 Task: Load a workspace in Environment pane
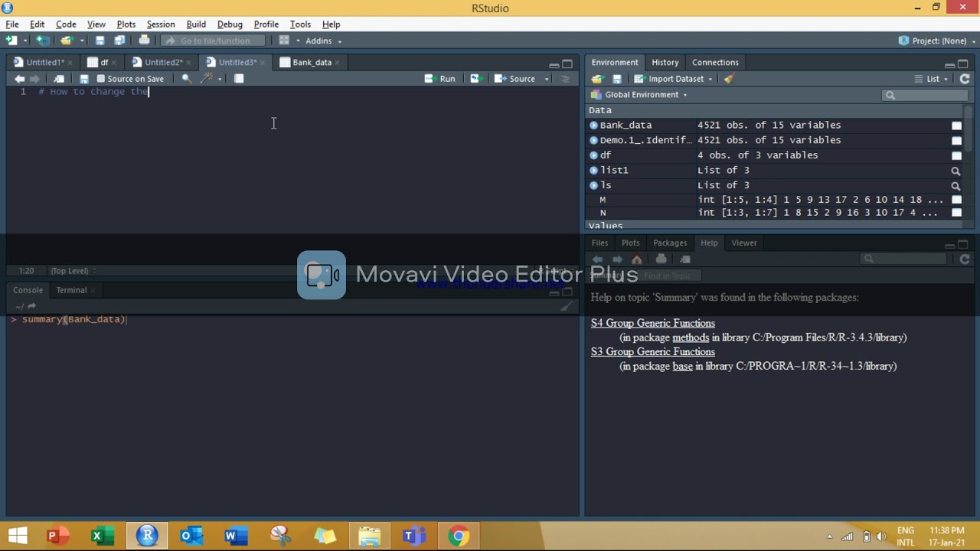click(597, 79)
